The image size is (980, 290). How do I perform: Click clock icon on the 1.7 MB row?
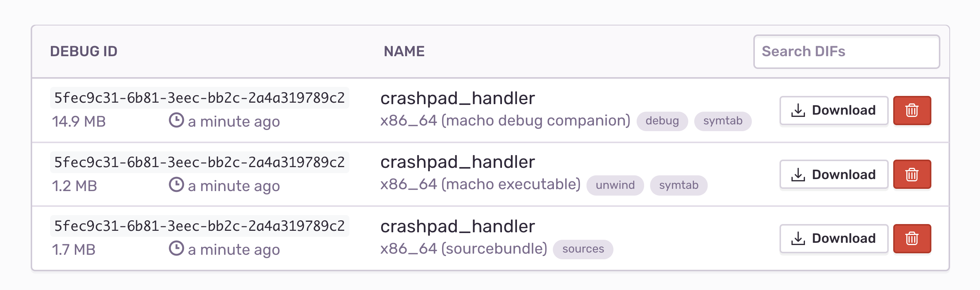176,248
